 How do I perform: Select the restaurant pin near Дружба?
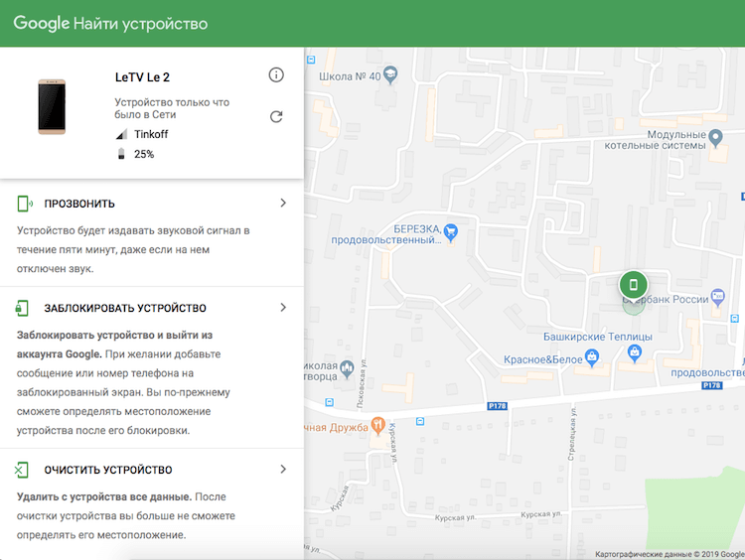pyautogui.click(x=377, y=425)
